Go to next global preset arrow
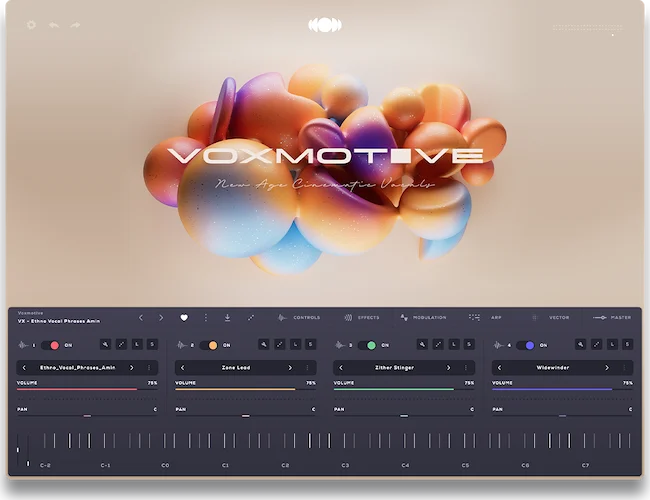650x500 pixels. pos(161,318)
